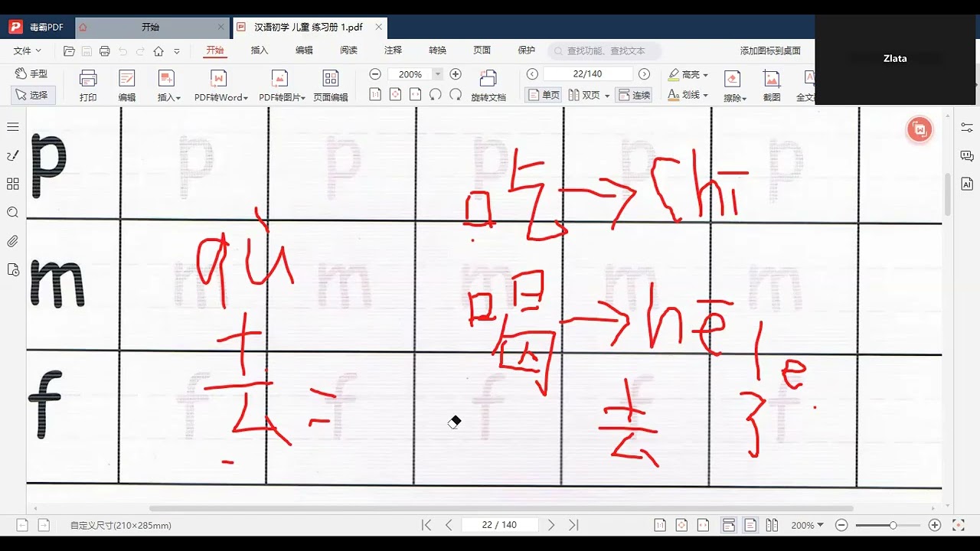Image resolution: width=980 pixels, height=551 pixels.
Task: Click the fullscreen icon in status bar
Action: pos(958,525)
